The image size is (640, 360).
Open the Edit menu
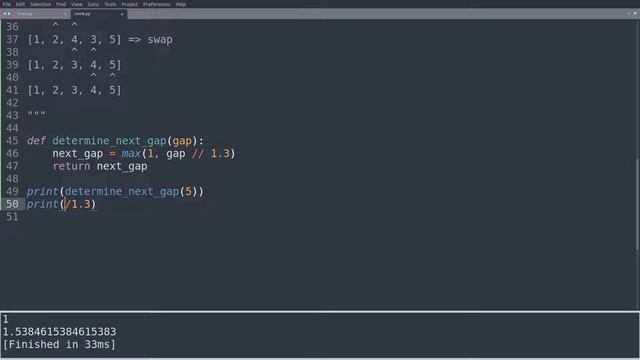(20, 4)
